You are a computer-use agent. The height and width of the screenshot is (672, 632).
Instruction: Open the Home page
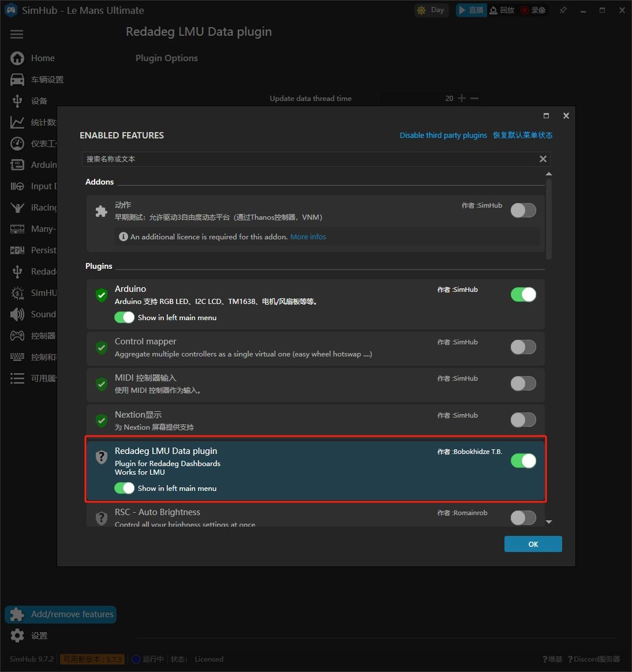pyautogui.click(x=42, y=58)
